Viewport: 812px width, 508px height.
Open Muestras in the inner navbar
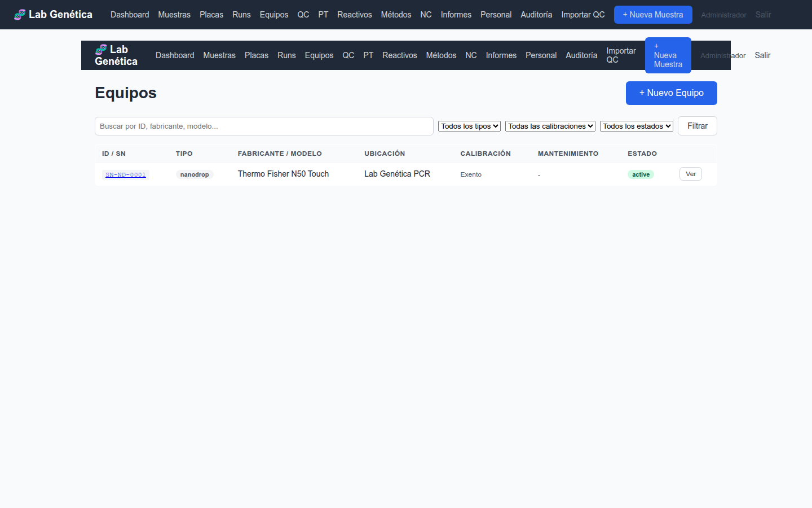[x=219, y=55]
